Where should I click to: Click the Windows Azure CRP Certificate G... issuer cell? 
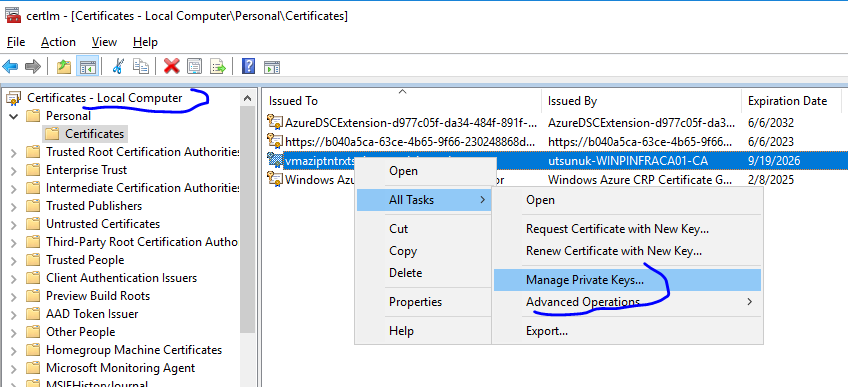coord(640,179)
